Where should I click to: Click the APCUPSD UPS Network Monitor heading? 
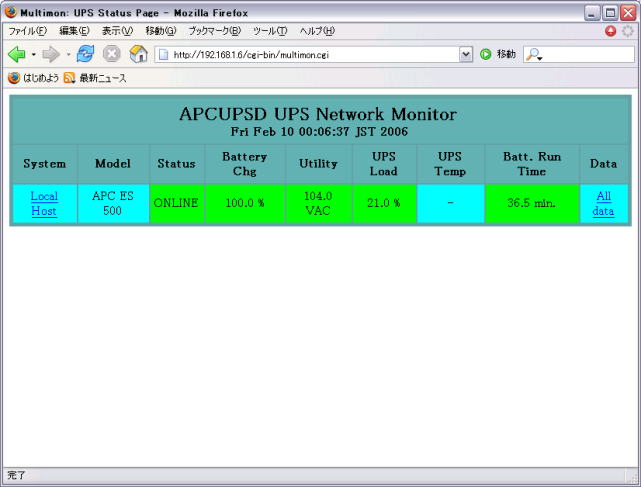pos(318,114)
